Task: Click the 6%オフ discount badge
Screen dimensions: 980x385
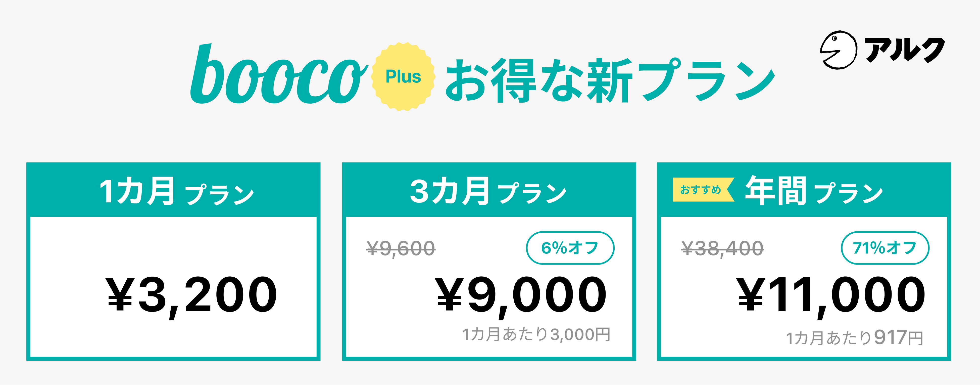Action: (x=570, y=248)
